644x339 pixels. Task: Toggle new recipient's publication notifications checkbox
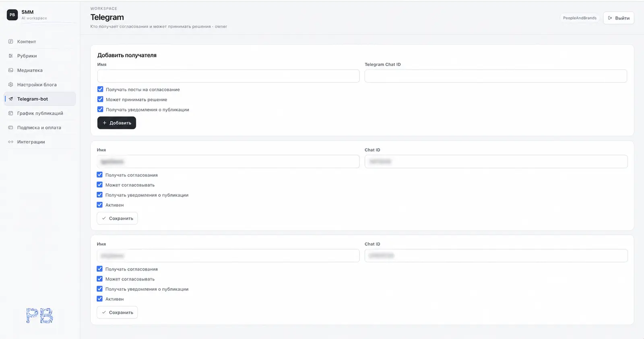click(100, 109)
